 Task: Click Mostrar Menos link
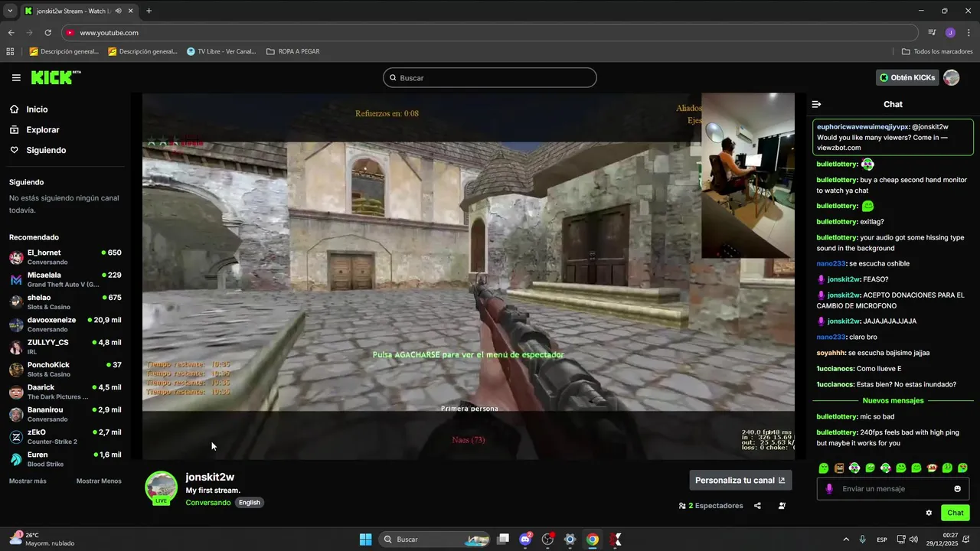[x=99, y=481]
